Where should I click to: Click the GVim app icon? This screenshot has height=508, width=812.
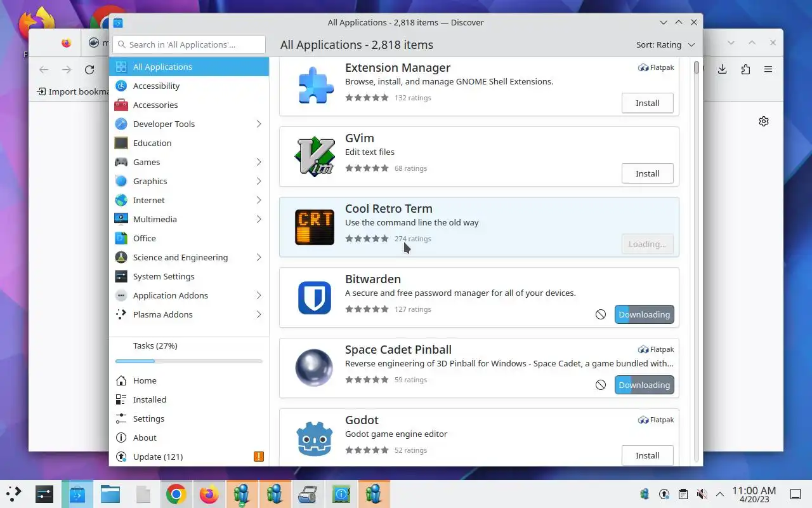click(315, 156)
